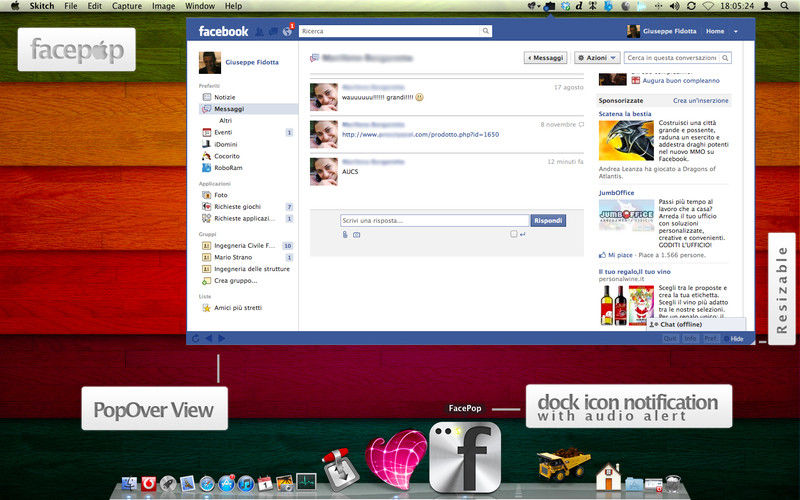Viewport: 800px width, 500px height.
Task: Open Mario Strano group in sidebar
Action: (233, 257)
